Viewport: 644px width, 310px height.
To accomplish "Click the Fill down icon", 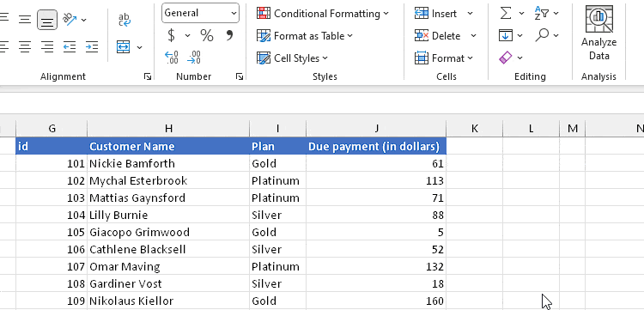I will tap(506, 36).
